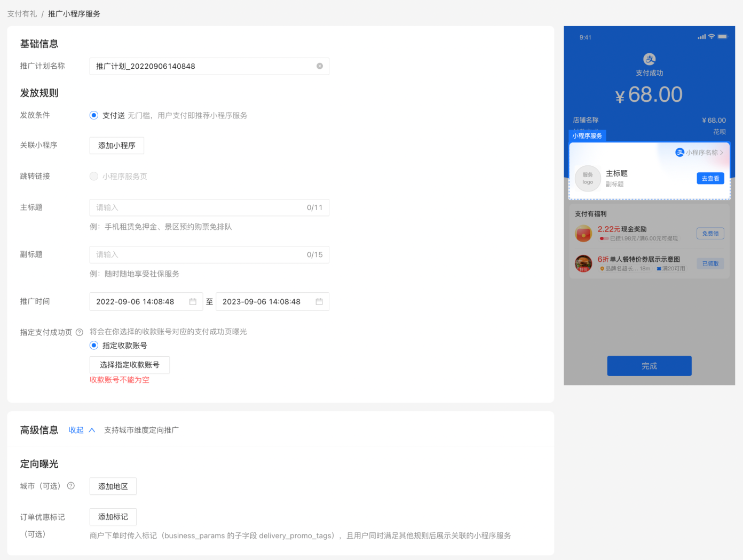Click the 完成 button in preview
This screenshot has width=743, height=560.
pos(650,366)
